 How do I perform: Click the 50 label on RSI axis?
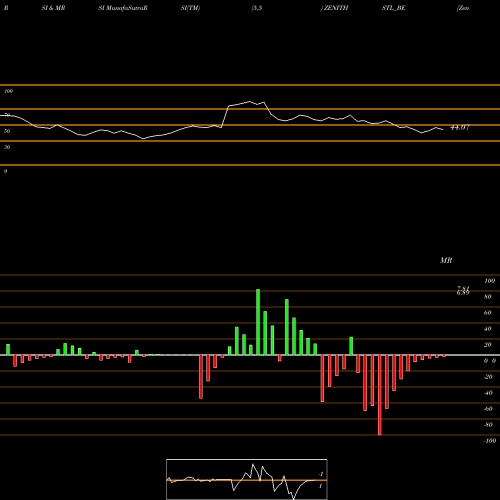point(7,131)
